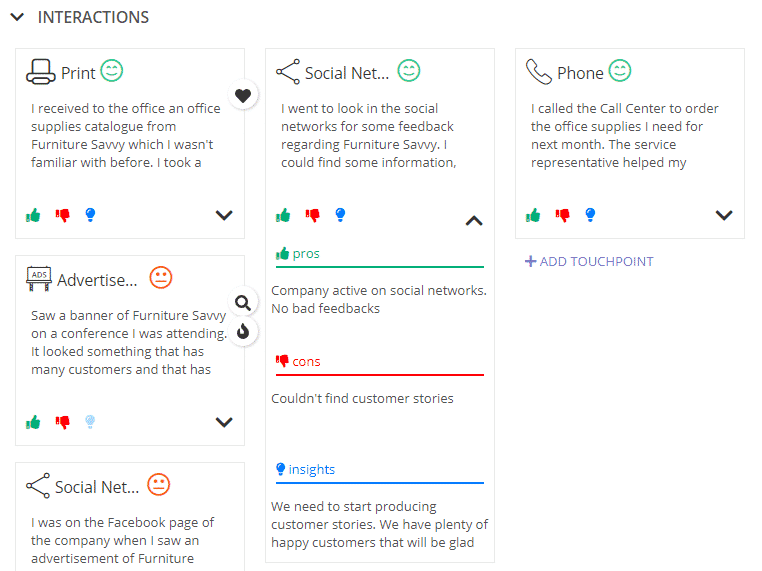Click the cons text 'Couldn't find customer stories'
This screenshot has height=571, width=762.
click(x=362, y=398)
